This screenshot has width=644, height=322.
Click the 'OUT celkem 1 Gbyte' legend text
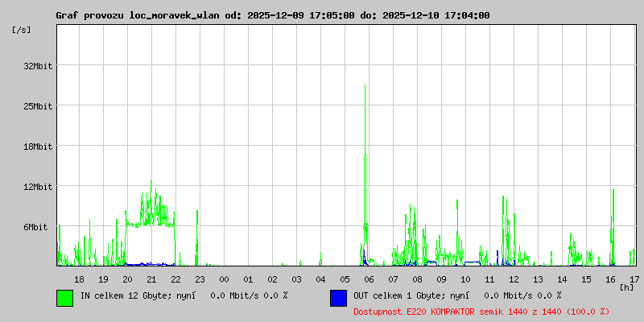pos(400,295)
